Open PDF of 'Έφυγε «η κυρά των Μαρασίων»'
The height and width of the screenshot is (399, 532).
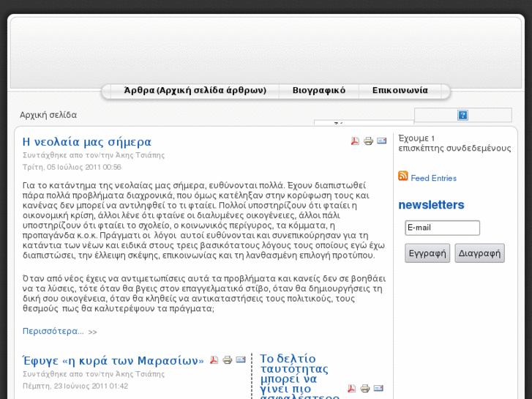pyautogui.click(x=214, y=359)
